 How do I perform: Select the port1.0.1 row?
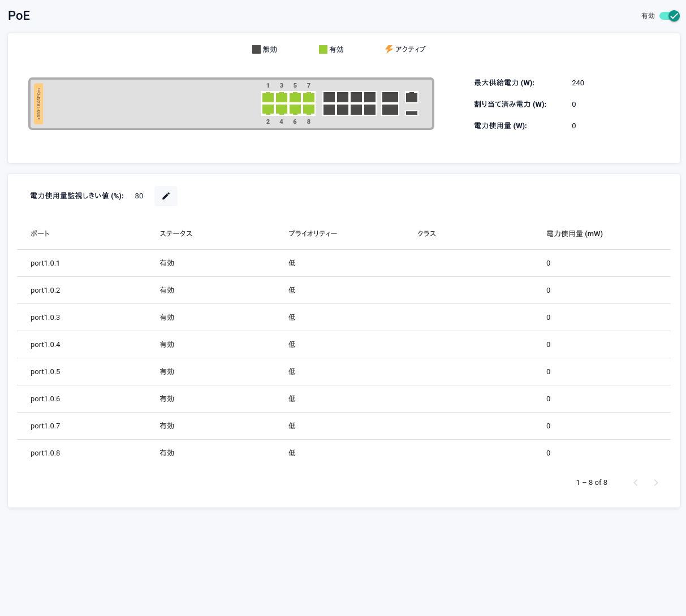pos(344,263)
